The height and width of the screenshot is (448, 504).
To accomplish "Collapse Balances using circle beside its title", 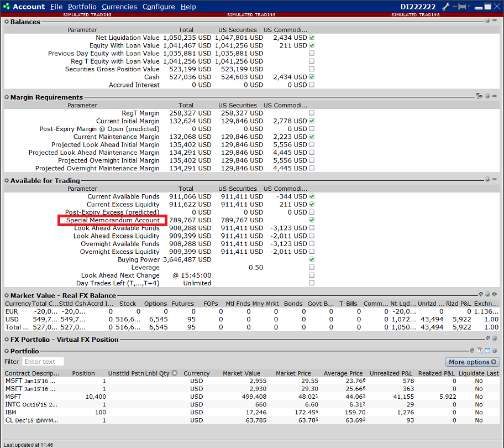I will click(7, 22).
